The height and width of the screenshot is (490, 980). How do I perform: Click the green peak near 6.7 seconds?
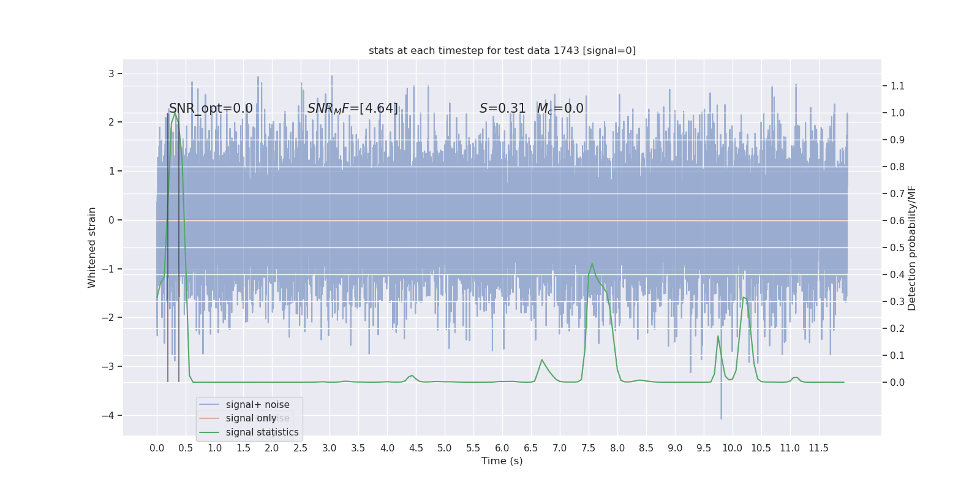click(x=541, y=360)
